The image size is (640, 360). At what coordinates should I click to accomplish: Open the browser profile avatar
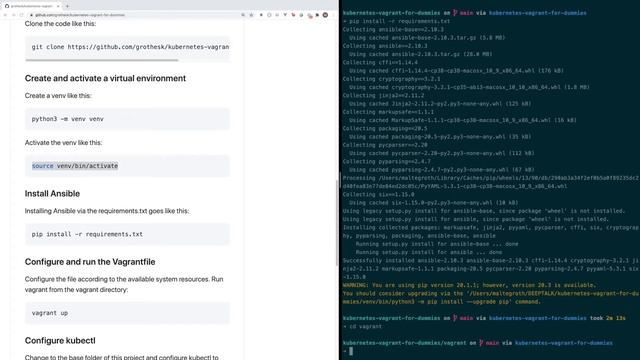(x=325, y=15)
